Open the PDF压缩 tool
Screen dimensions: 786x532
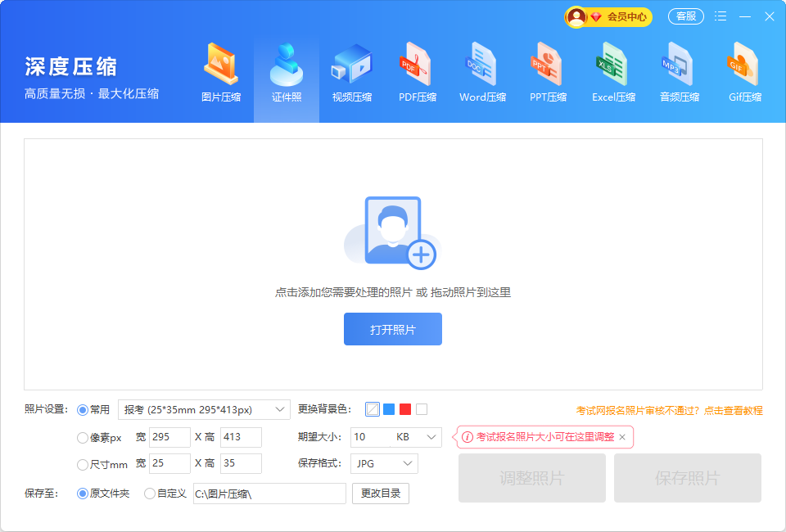pyautogui.click(x=418, y=74)
